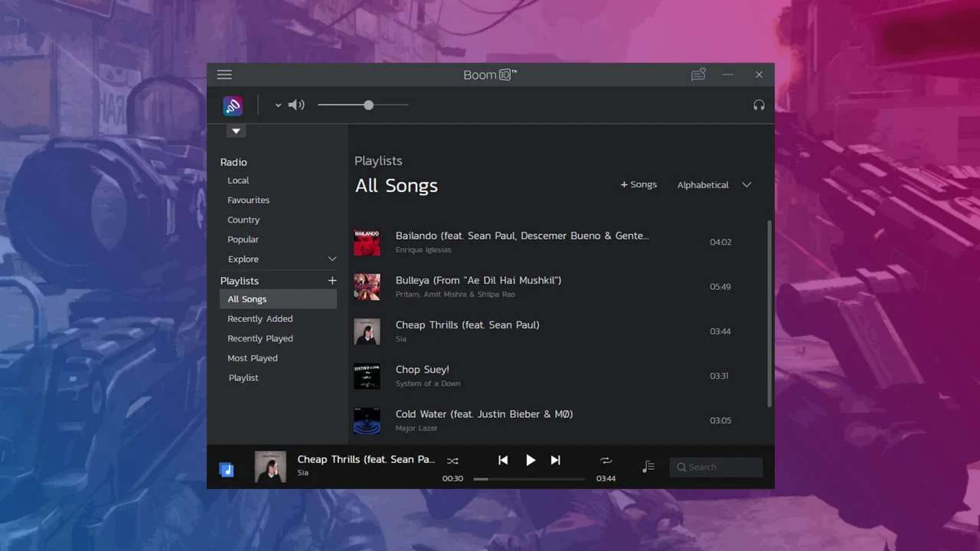The width and height of the screenshot is (980, 551).
Task: Select "Cold Water (feat. Justin Bieber & MØ)" title
Action: coord(484,414)
